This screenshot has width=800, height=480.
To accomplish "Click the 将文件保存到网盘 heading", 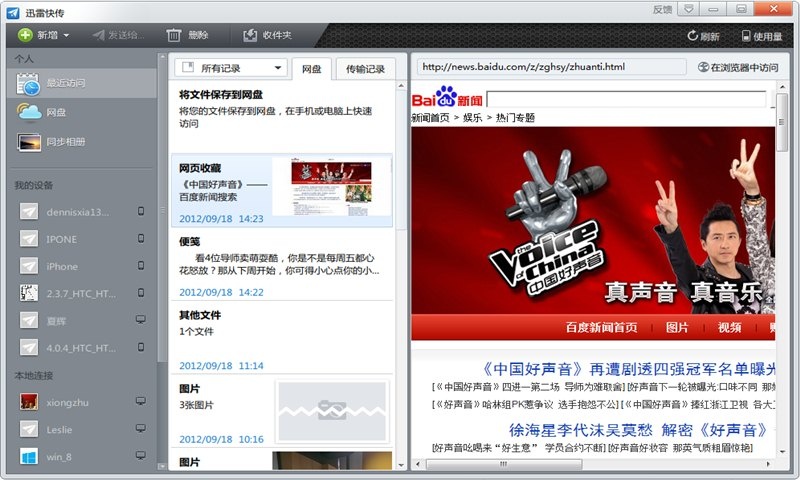I will [x=221, y=95].
